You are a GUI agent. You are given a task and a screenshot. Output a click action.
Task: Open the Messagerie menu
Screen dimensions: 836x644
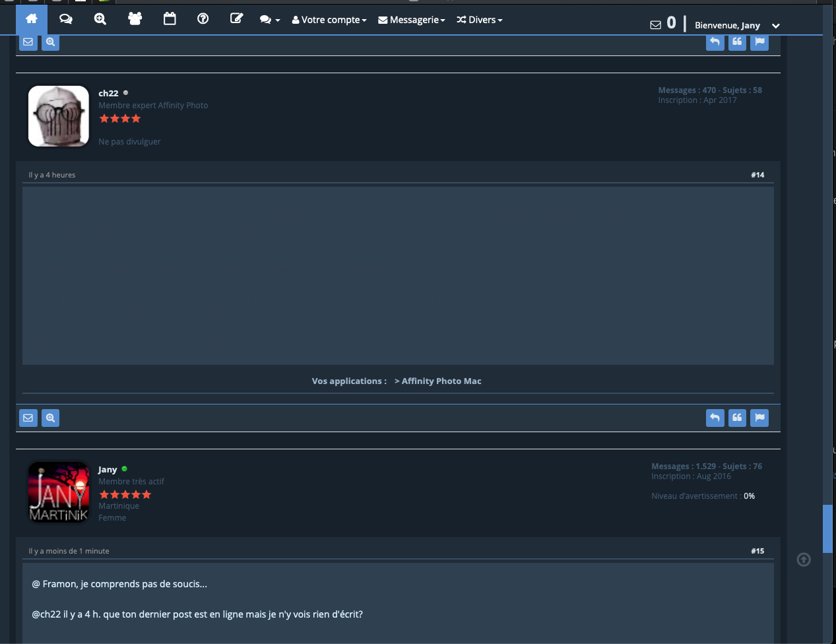(x=412, y=20)
